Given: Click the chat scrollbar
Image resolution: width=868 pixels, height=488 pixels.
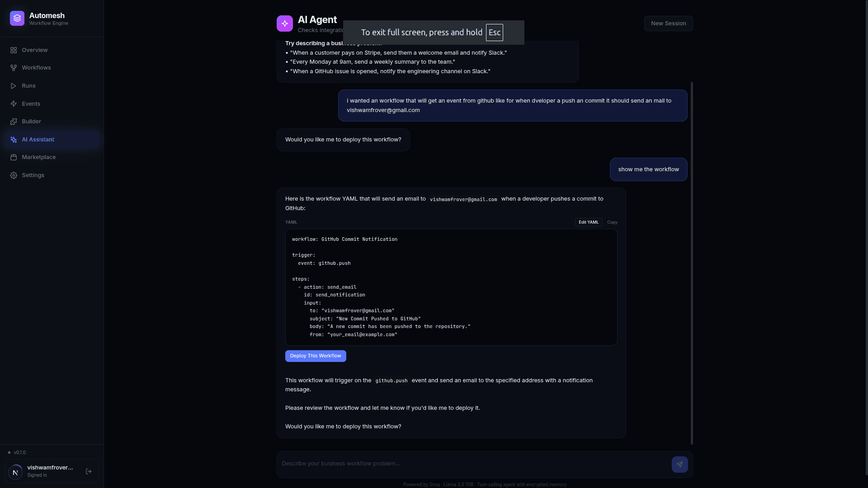Looking at the screenshot, I should click(692, 262).
